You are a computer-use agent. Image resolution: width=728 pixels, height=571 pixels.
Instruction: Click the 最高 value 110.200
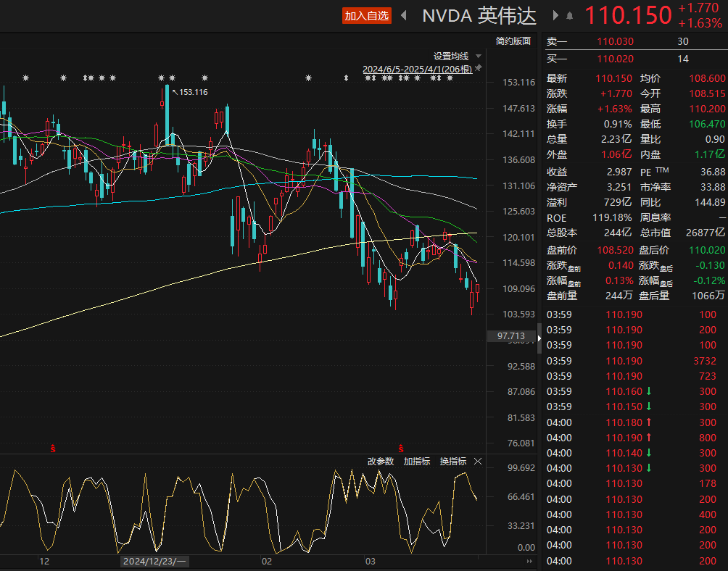[x=707, y=109]
